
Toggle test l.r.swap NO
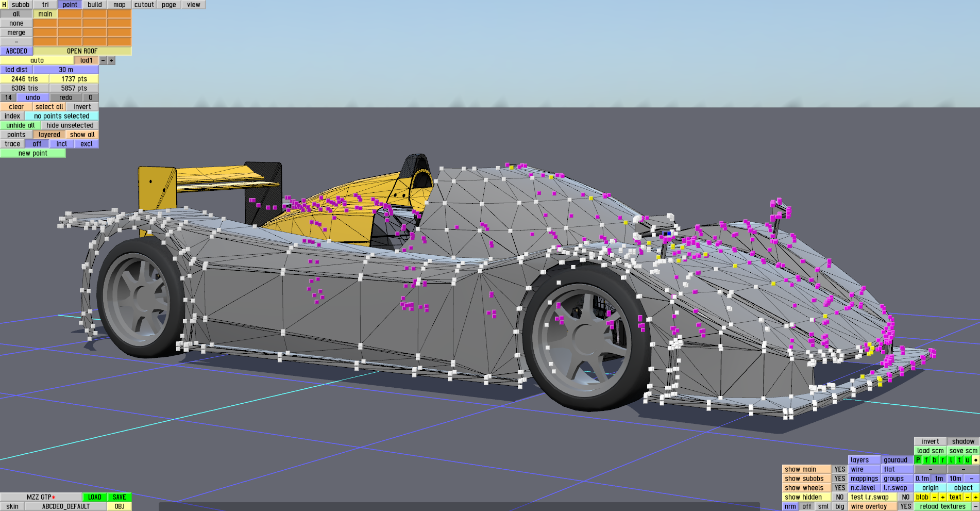click(x=906, y=497)
